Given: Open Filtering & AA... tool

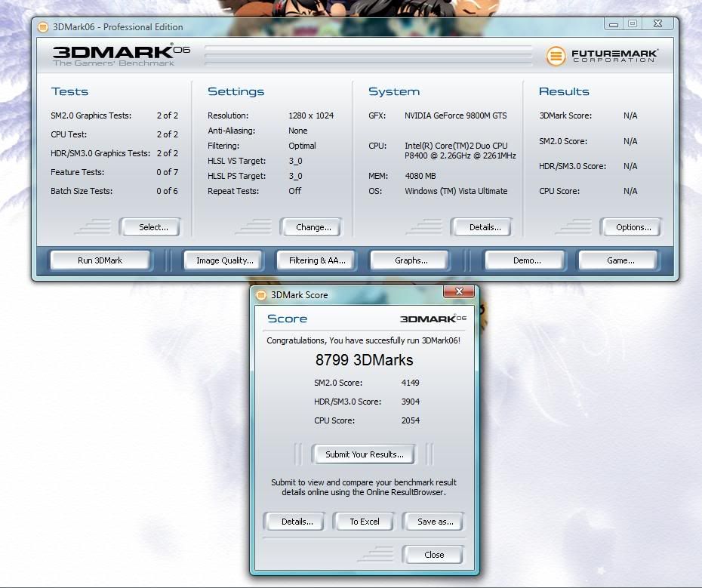Looking at the screenshot, I should tap(316, 260).
